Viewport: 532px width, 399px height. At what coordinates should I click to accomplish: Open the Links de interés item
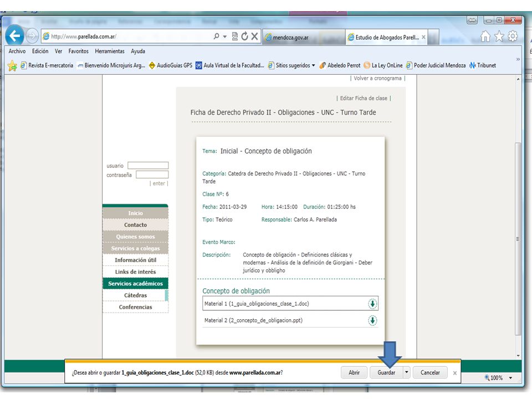point(135,272)
